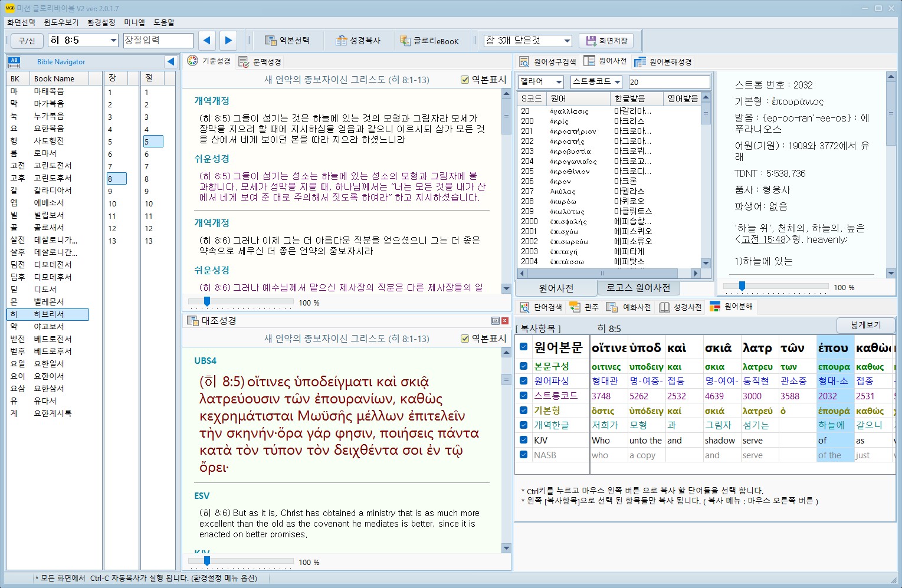Click the 성경복사 copy Bible button
The image size is (902, 588).
(x=358, y=41)
